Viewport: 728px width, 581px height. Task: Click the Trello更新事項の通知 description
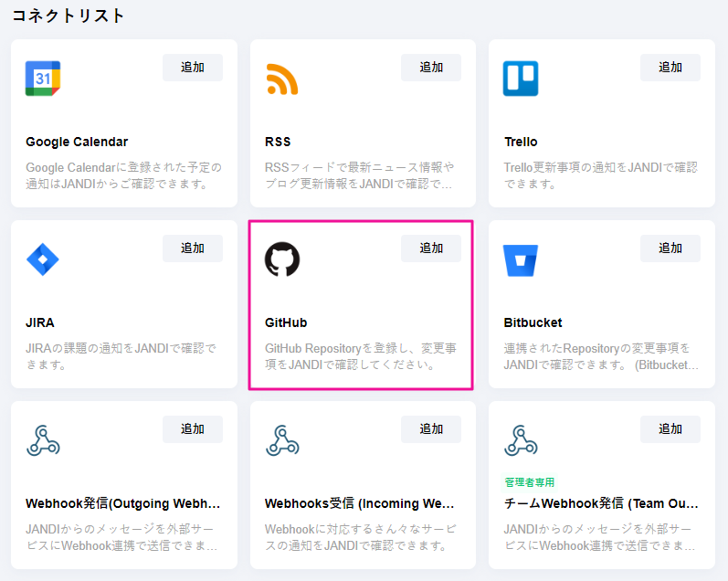pos(601,175)
